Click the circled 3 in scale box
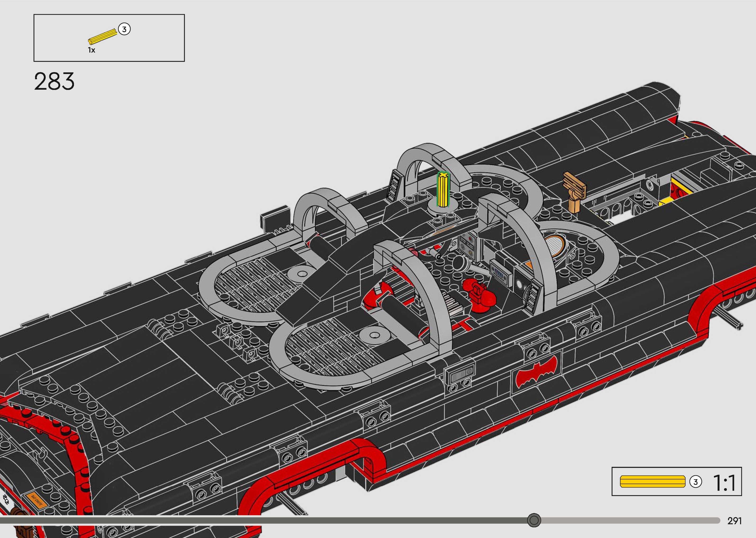This screenshot has height=538, width=756. (x=695, y=482)
